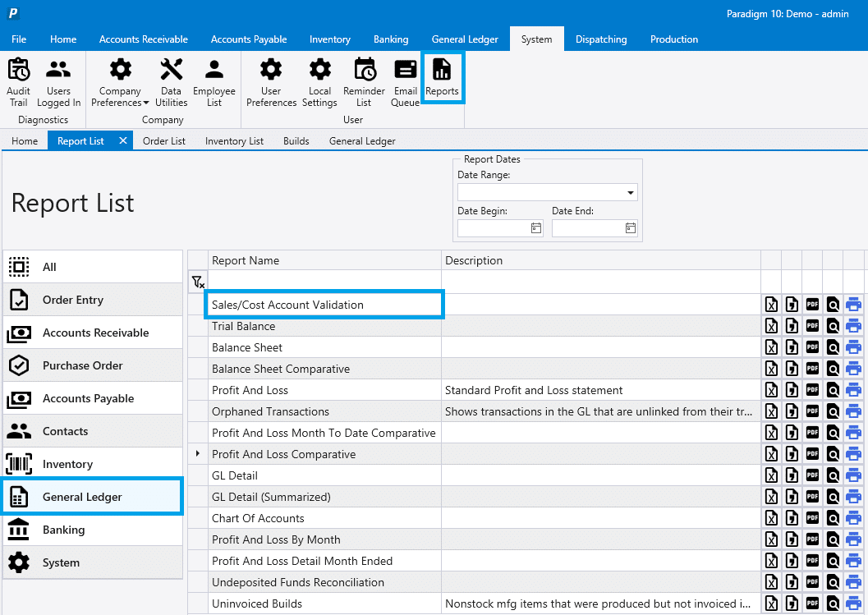Viewport: 868px width, 615px height.
Task: Print the Trial Balance report
Action: click(x=853, y=326)
